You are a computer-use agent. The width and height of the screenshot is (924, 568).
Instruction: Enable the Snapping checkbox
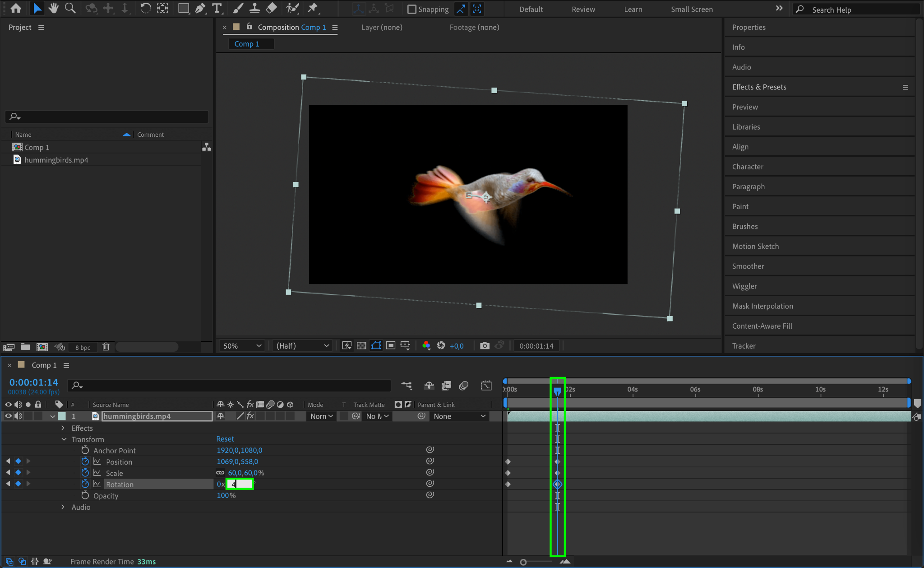411,9
